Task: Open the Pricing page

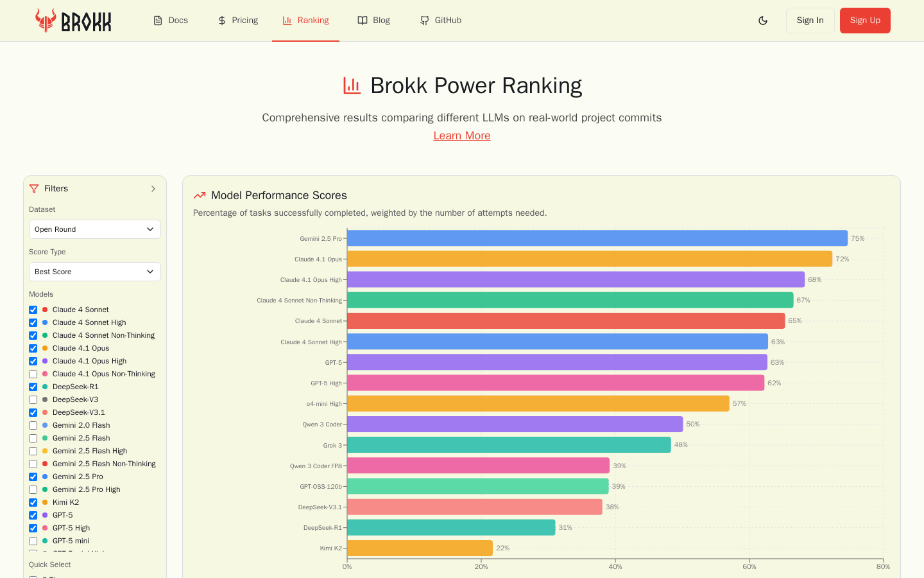Action: click(x=238, y=21)
